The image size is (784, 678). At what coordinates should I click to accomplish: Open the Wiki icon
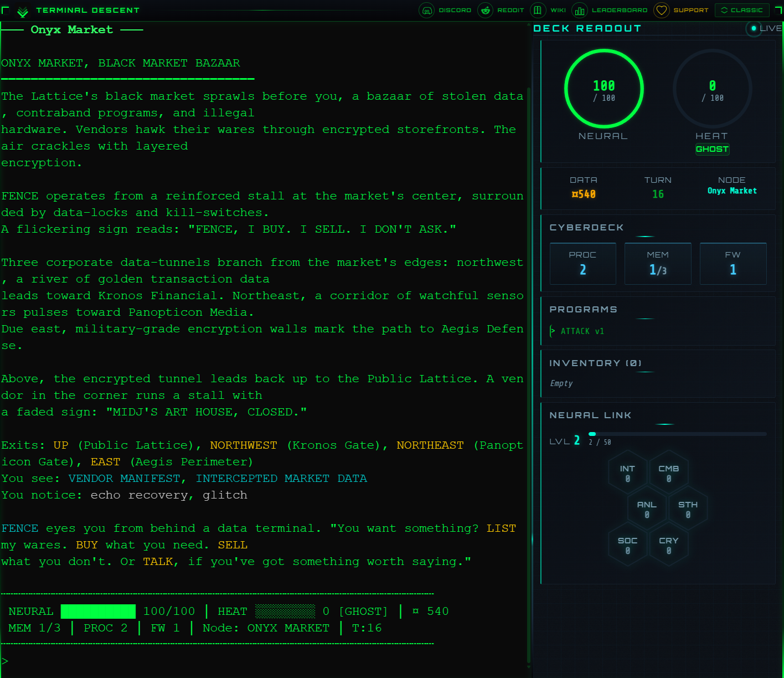538,10
